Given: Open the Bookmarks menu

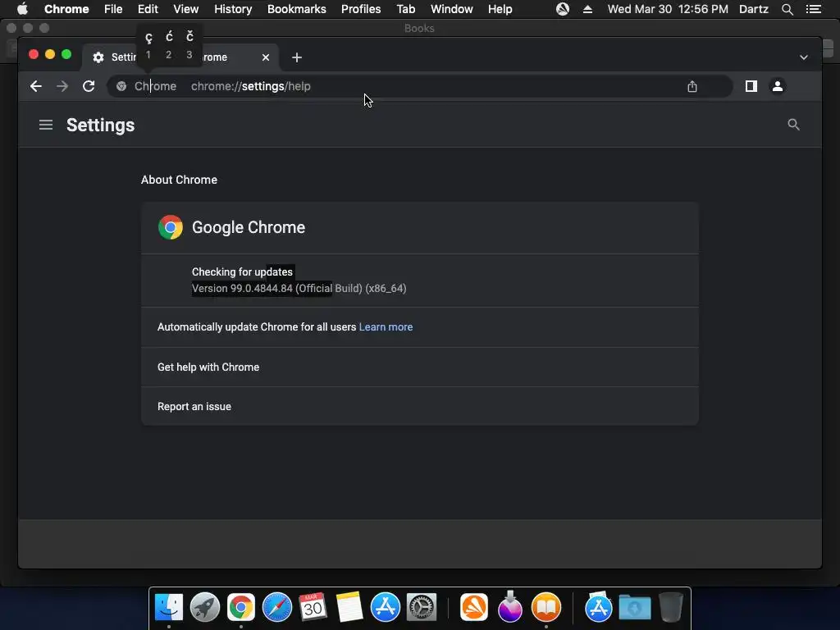Looking at the screenshot, I should 297,9.
